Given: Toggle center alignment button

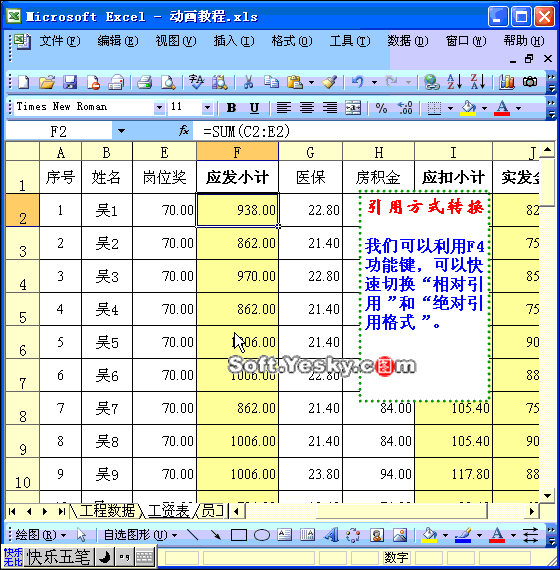Looking at the screenshot, I should [x=307, y=108].
